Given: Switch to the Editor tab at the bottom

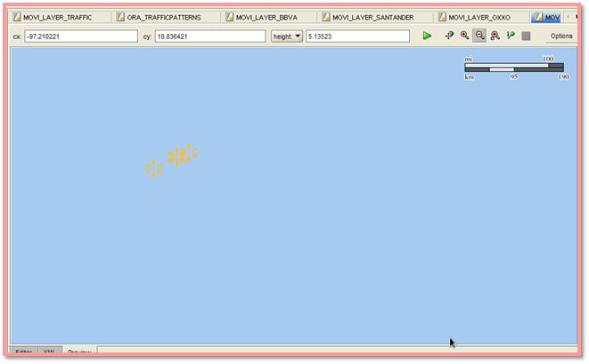Looking at the screenshot, I should point(24,352).
